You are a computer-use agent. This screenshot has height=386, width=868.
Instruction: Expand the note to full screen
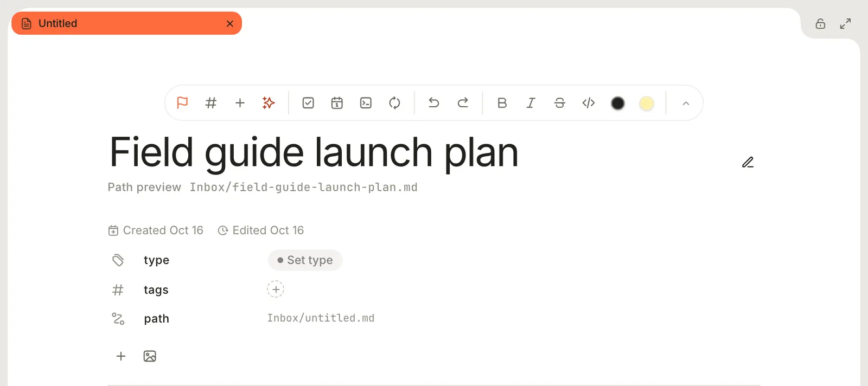click(x=845, y=23)
